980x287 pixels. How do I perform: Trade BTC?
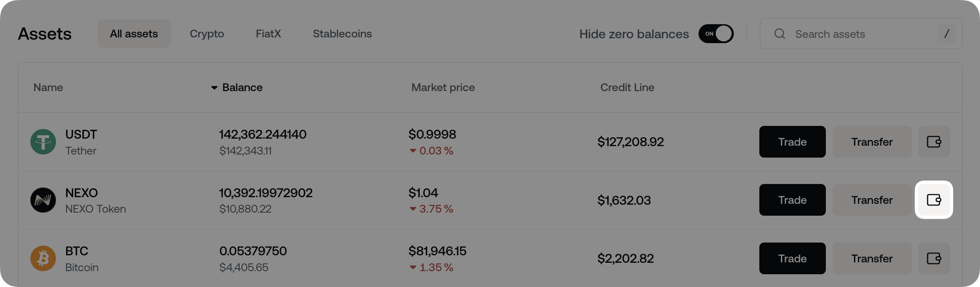coord(792,258)
